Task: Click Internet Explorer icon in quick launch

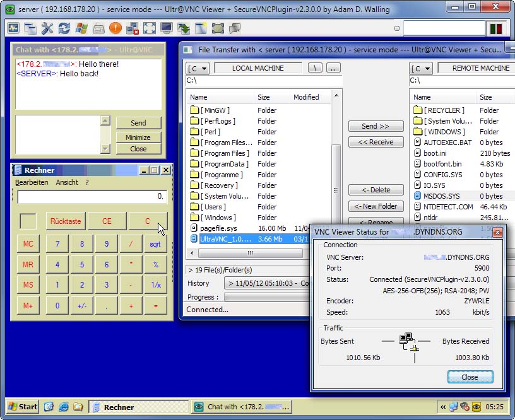Action: tap(63, 407)
